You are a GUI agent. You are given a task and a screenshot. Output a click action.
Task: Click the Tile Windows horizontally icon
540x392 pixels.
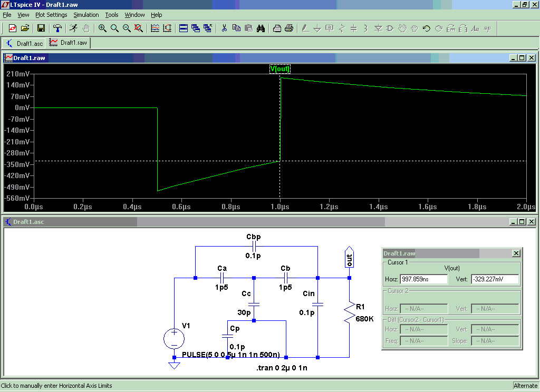[184, 28]
